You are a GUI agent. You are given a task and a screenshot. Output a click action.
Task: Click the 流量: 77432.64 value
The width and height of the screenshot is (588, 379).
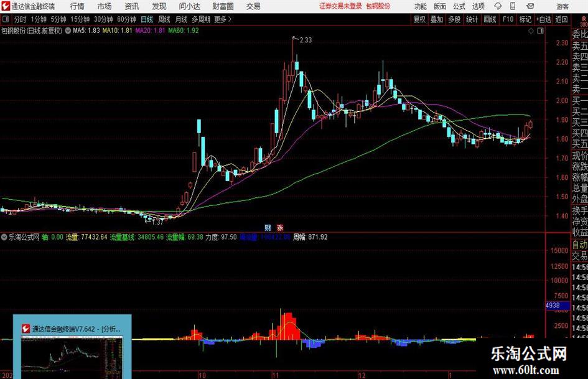coord(86,237)
